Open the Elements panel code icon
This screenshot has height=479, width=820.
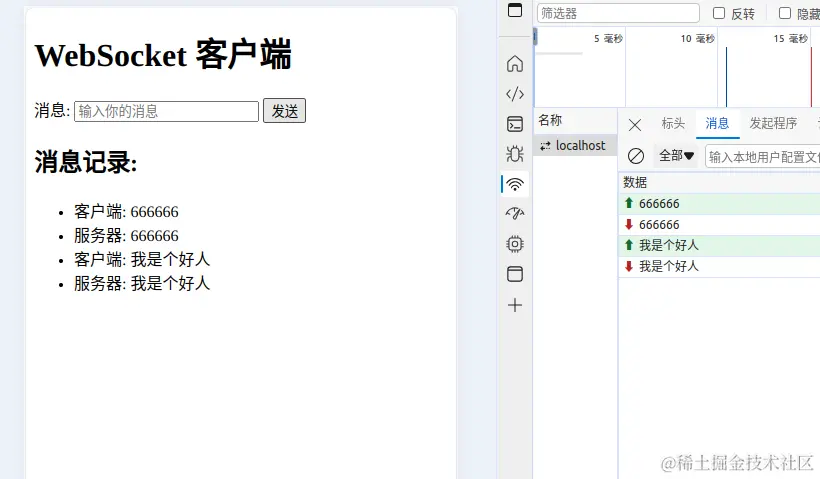pos(515,94)
